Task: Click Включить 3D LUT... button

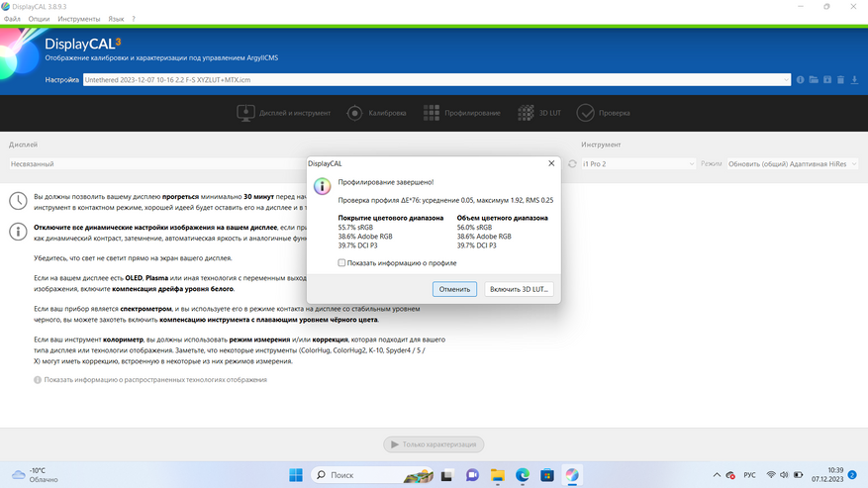Action: click(x=519, y=289)
